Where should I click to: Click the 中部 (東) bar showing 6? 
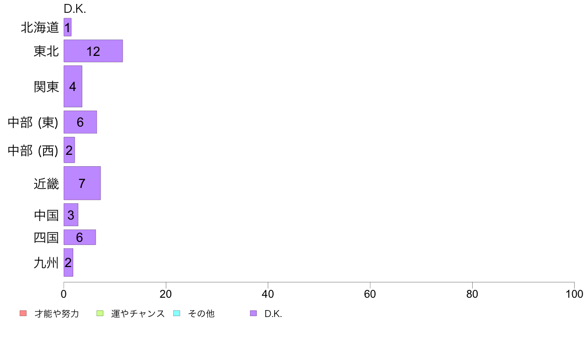pyautogui.click(x=80, y=122)
